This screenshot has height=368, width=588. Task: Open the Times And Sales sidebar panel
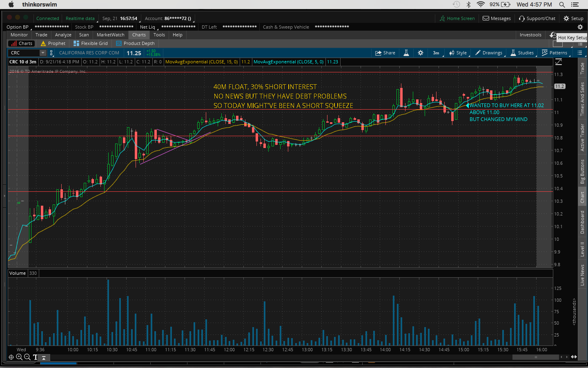pyautogui.click(x=582, y=99)
